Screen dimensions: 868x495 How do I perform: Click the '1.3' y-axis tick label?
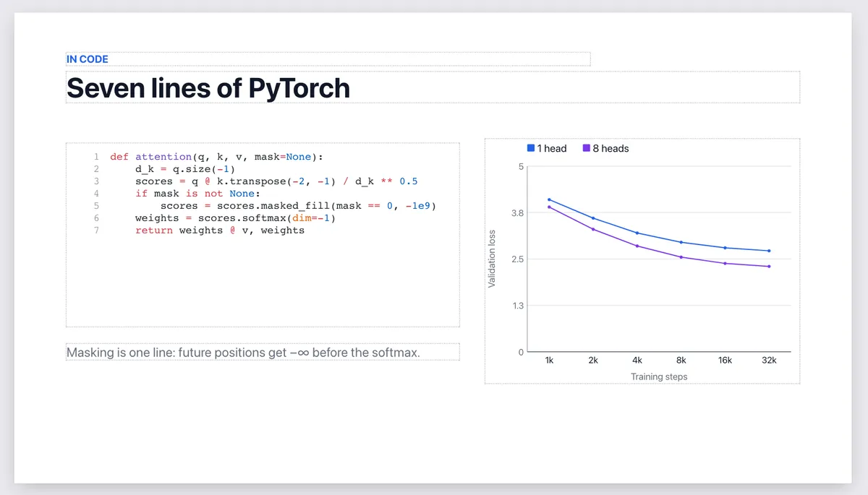(x=516, y=306)
